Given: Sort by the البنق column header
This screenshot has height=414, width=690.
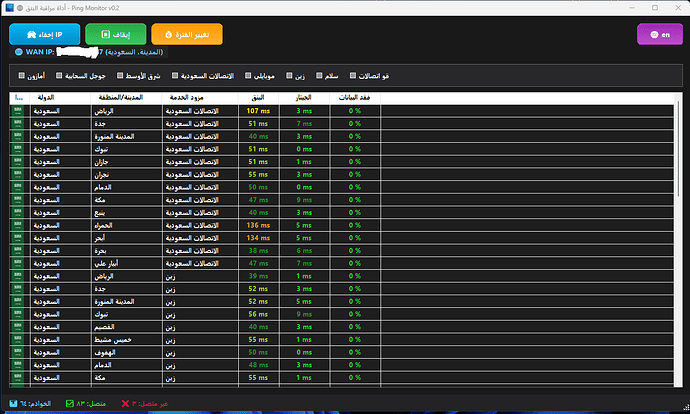Looking at the screenshot, I should 257,98.
